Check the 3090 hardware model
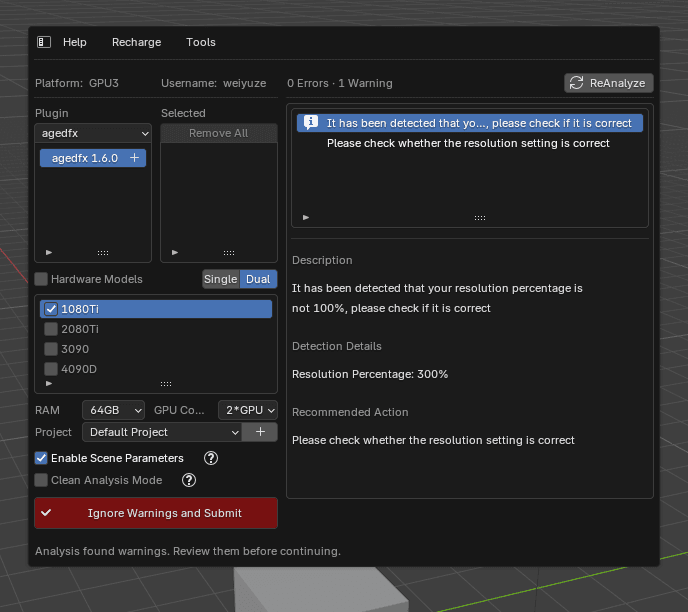Image resolution: width=688 pixels, height=612 pixels. click(x=51, y=349)
